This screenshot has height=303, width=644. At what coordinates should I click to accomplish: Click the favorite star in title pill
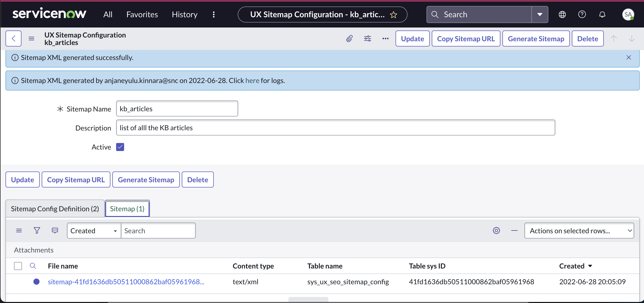393,15
